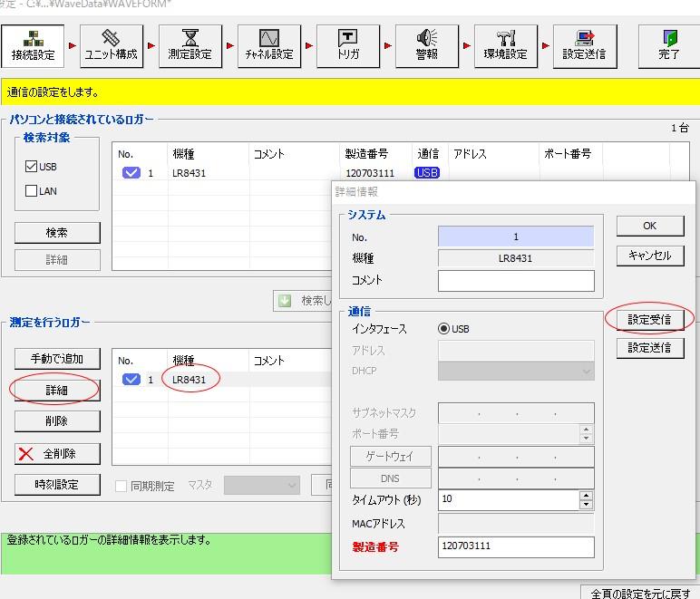Click 機種 header in connected loggers table
Screen dimensions: 700x599
(x=183, y=154)
